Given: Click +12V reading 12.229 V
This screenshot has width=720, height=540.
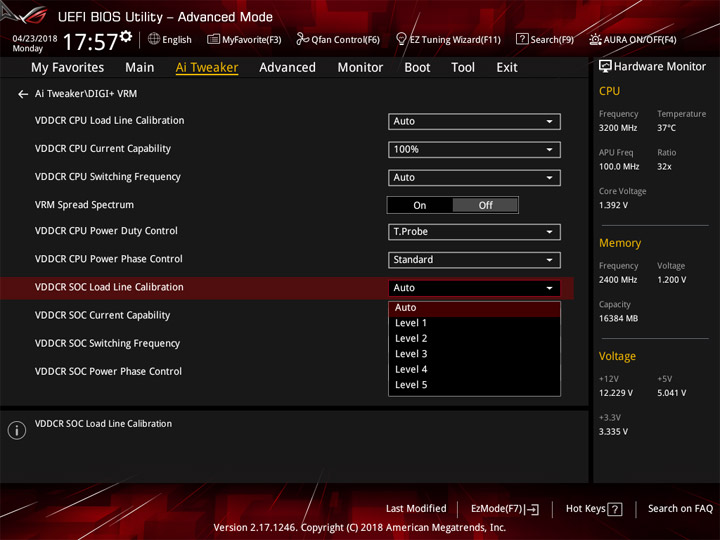Looking at the screenshot, I should (616, 393).
